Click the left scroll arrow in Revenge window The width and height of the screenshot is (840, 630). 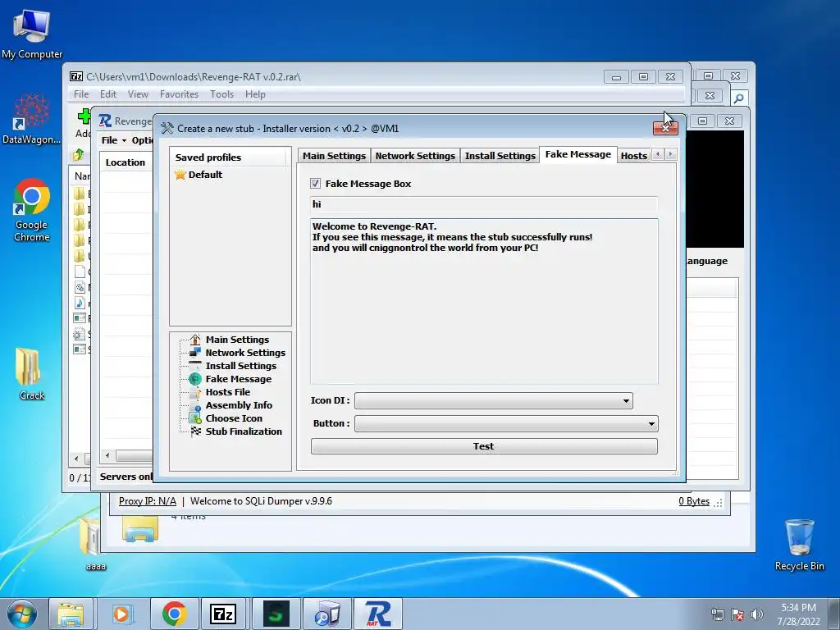click(107, 455)
